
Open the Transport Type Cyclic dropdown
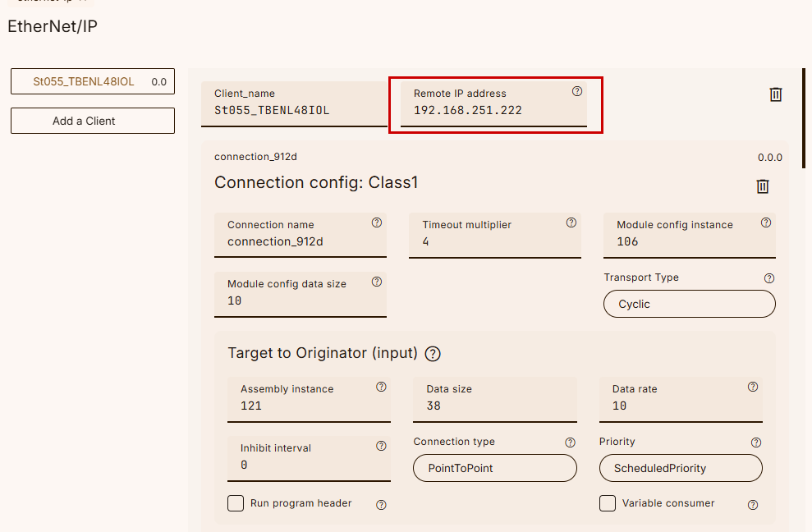pyautogui.click(x=690, y=304)
